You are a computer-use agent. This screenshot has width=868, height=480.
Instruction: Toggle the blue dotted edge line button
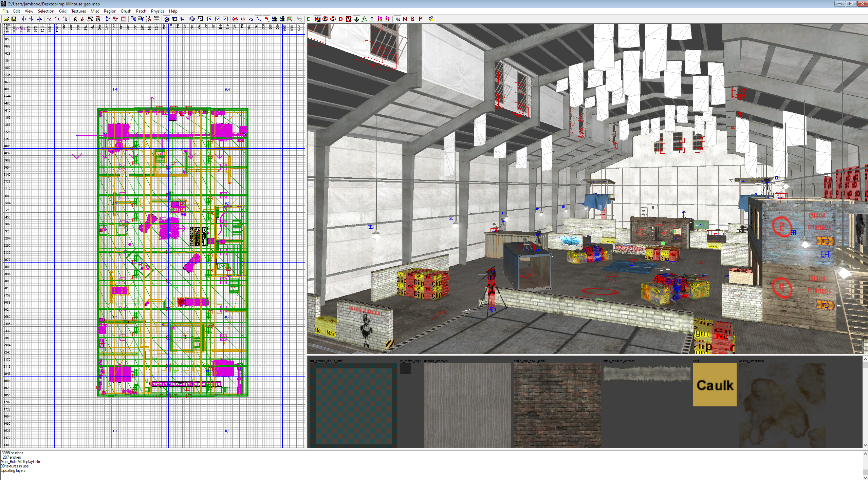click(259, 19)
